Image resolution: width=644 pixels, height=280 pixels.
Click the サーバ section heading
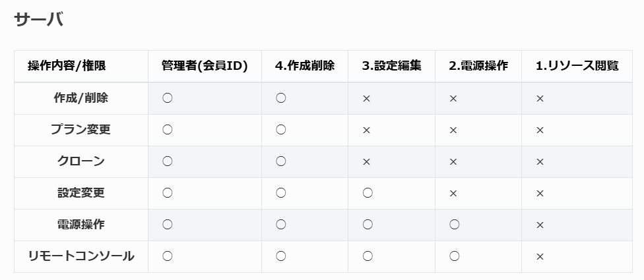pos(38,20)
